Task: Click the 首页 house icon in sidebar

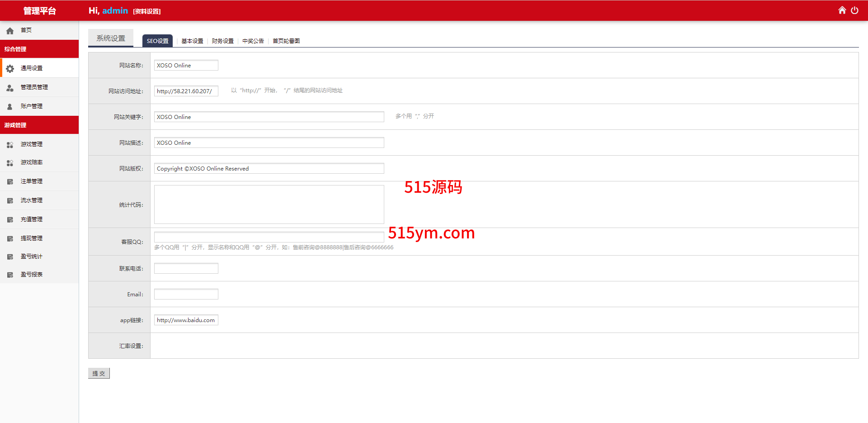Action: tap(10, 31)
